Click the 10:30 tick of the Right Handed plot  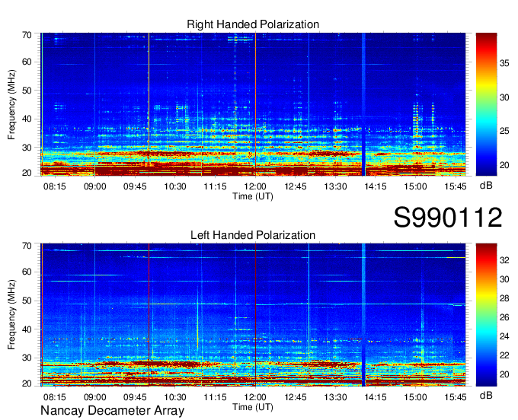175,186
